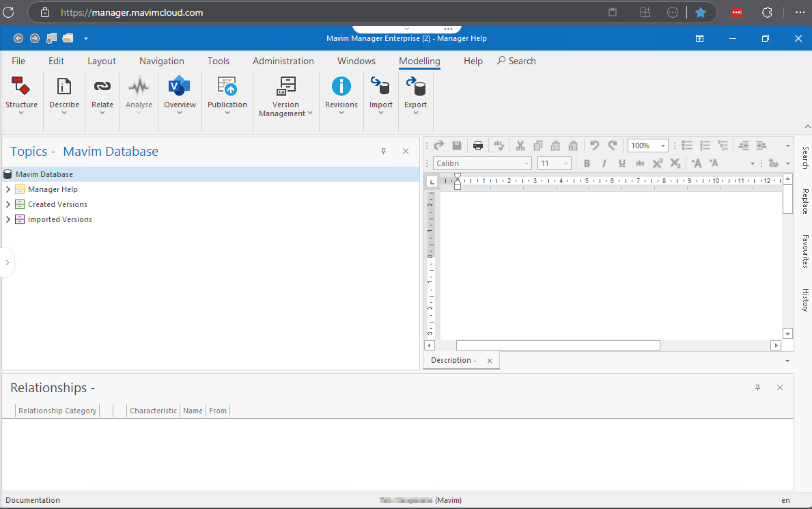
Task: Open the 100% zoom dropdown
Action: pos(663,146)
